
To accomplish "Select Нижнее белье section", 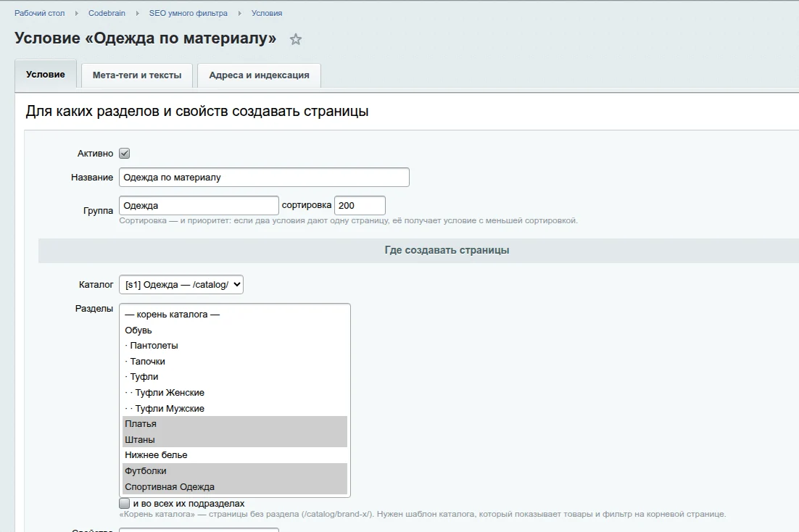I will 235,455.
